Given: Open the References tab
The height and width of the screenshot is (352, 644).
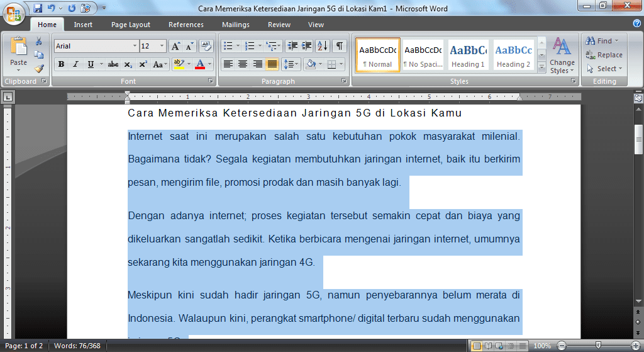Looking at the screenshot, I should coord(186,25).
